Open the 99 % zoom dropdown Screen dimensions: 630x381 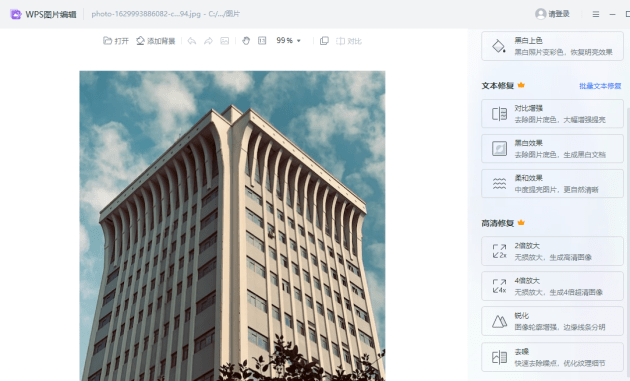(x=288, y=41)
